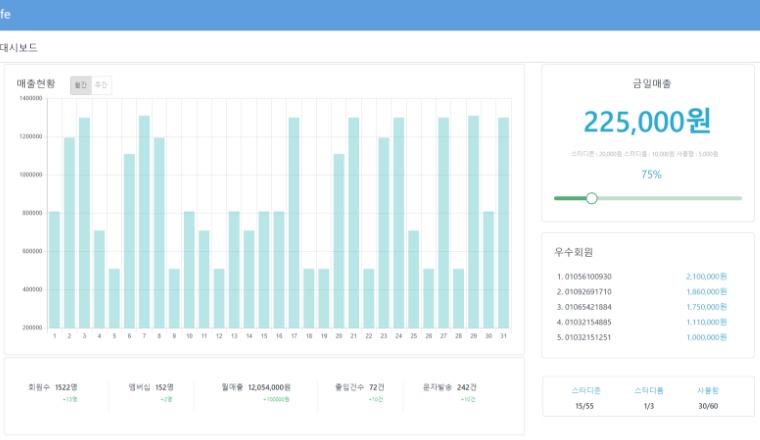The width and height of the screenshot is (760, 440).
Task: Click the 출입건수 72건 stat
Action: pos(359,387)
